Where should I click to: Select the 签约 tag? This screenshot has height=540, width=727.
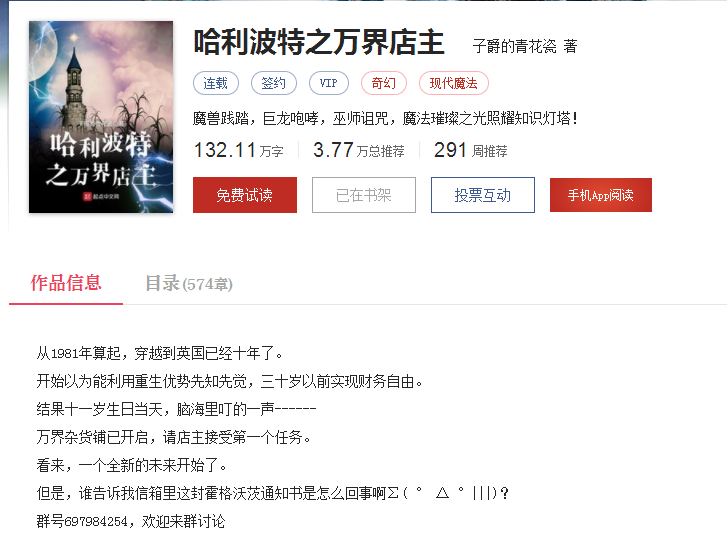tap(274, 83)
